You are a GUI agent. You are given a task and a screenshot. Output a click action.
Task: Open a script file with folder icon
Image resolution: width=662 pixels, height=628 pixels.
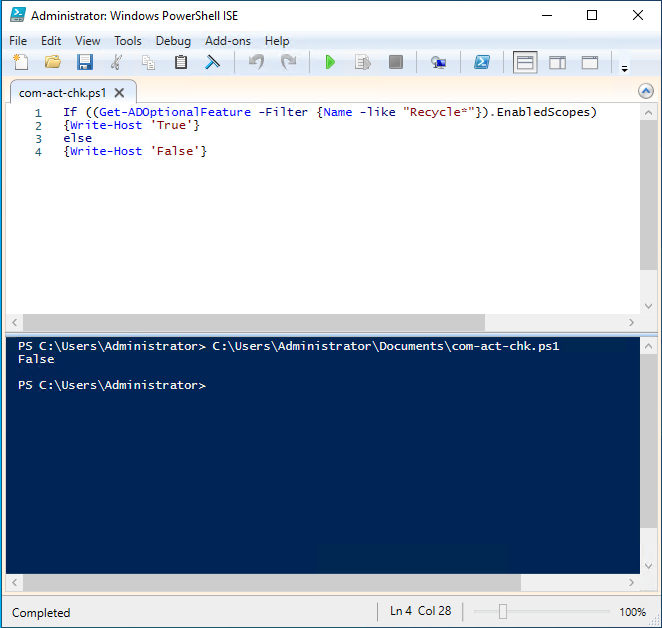click(53, 63)
